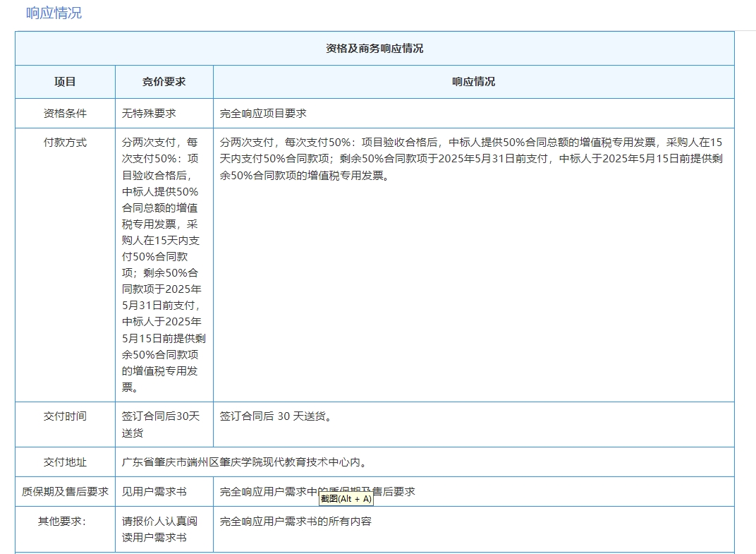Click 签订合同后30天送货 in the 竞价要求 column
Viewport: 756px width, 554px height.
point(161,424)
